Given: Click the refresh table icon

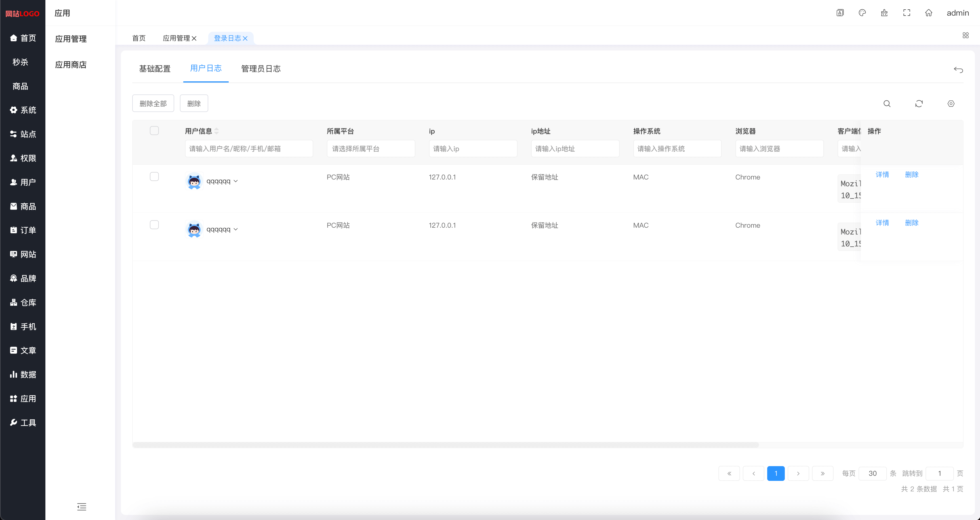Looking at the screenshot, I should pyautogui.click(x=919, y=103).
